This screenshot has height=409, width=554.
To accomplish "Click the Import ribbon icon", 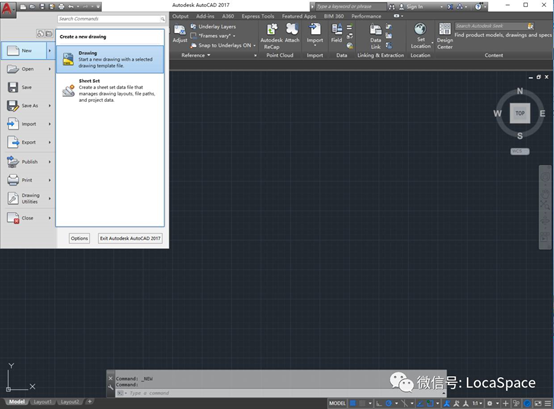I will 315,34.
